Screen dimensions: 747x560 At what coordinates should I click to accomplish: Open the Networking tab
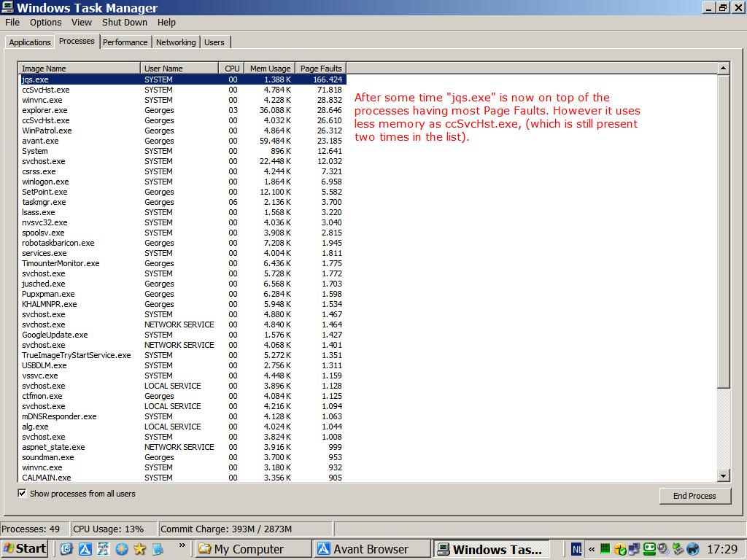pyautogui.click(x=176, y=42)
